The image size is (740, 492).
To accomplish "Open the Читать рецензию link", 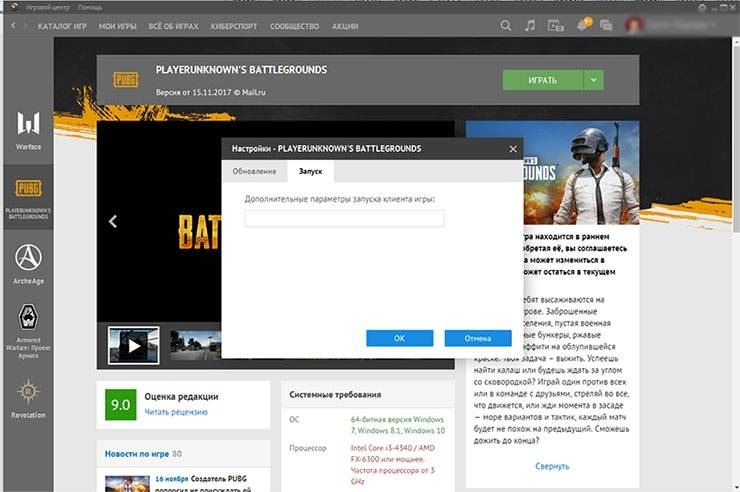I will tap(176, 412).
